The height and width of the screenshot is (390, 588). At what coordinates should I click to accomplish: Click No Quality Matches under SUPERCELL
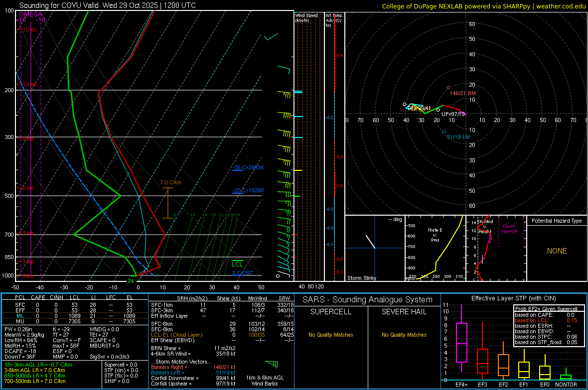[x=331, y=335]
